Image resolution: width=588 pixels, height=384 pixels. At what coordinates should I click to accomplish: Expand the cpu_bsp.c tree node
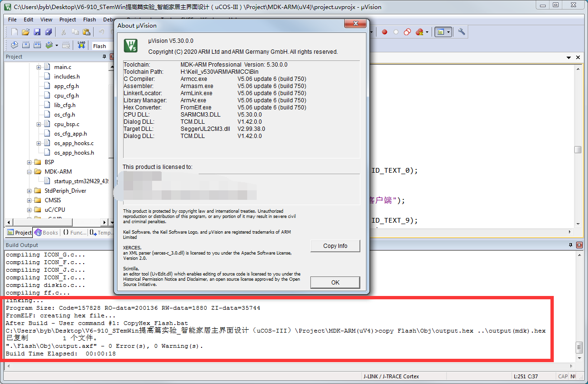click(39, 124)
